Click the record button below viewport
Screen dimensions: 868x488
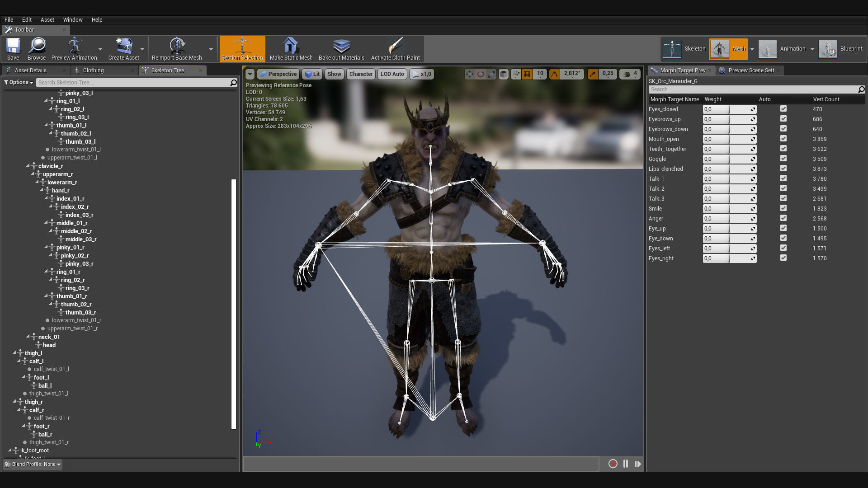pos(613,464)
